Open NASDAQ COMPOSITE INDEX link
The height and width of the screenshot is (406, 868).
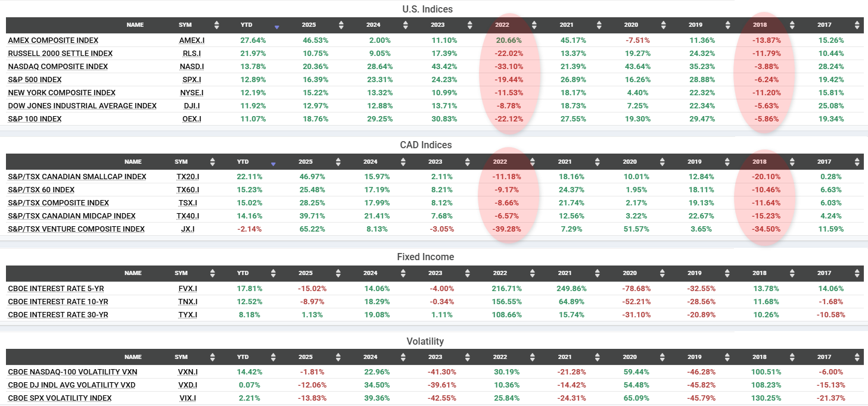point(58,67)
